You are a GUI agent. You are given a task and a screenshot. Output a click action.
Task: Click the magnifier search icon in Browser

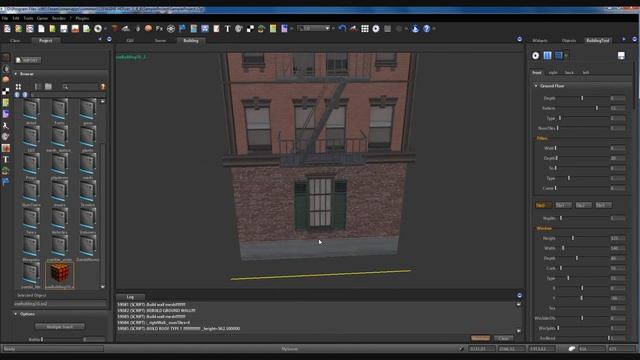65,87
